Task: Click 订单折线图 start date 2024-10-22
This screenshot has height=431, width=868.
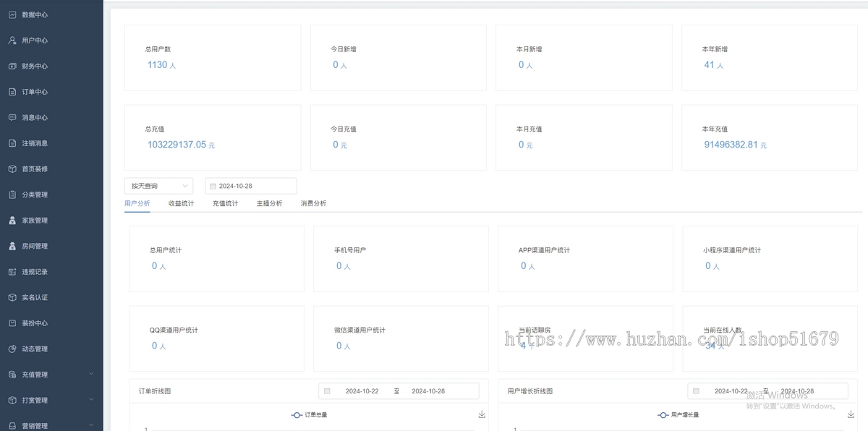Action: [362, 391]
